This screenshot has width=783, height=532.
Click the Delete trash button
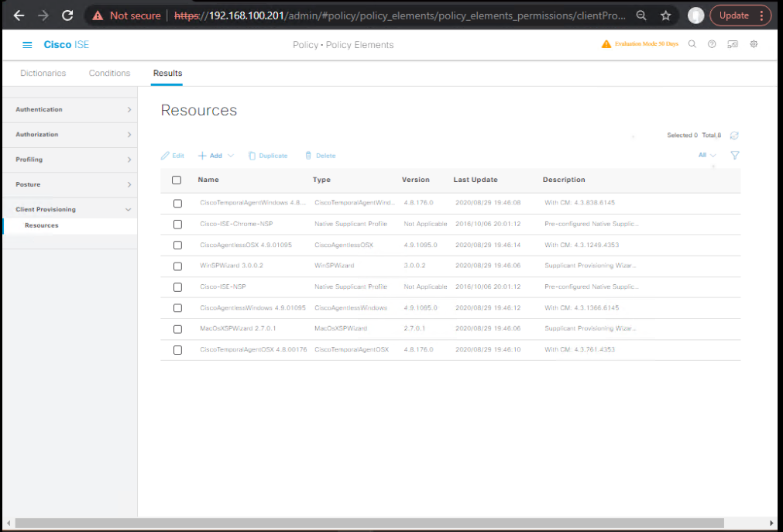(321, 156)
